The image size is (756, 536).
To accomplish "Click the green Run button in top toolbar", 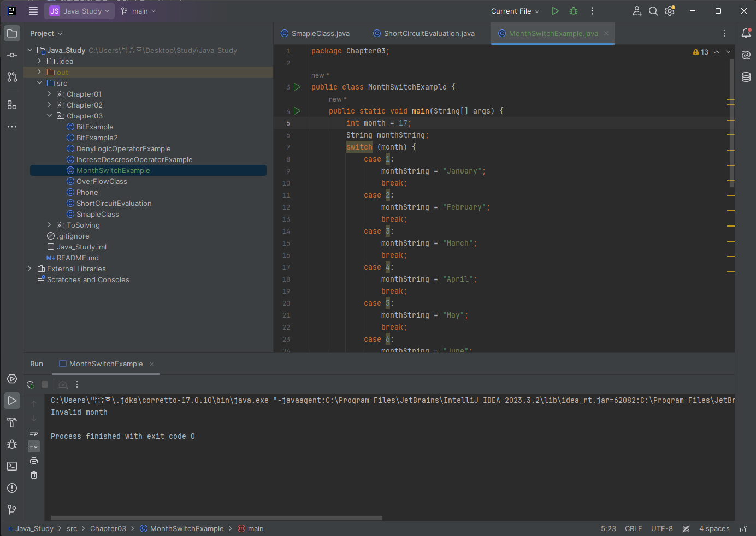I will coord(555,11).
